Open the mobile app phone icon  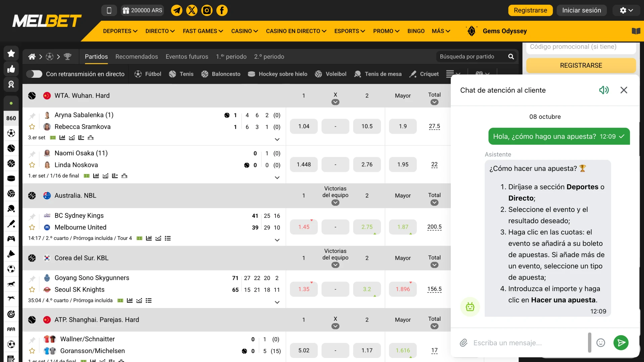[109, 10]
